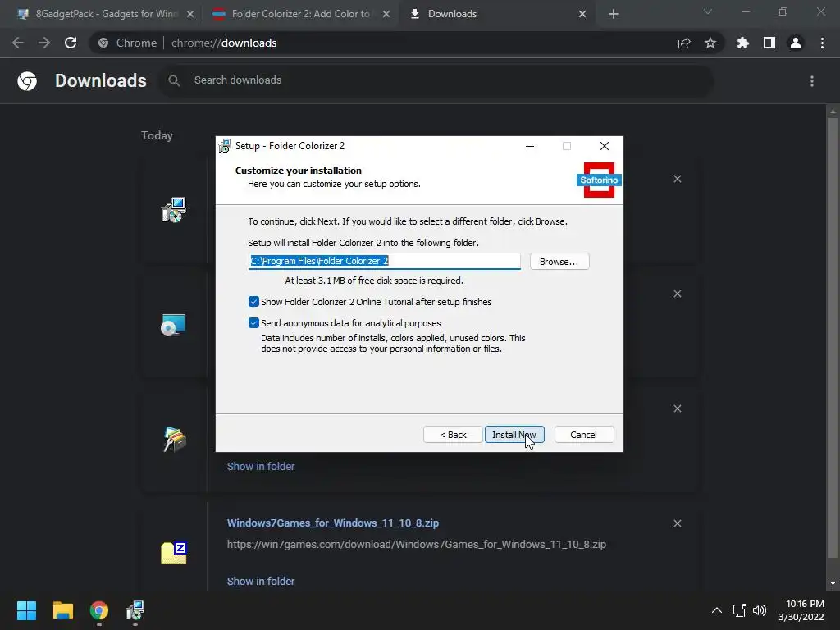The width and height of the screenshot is (840, 630).
Task: Click the win7games.com download URL
Action: (416, 545)
